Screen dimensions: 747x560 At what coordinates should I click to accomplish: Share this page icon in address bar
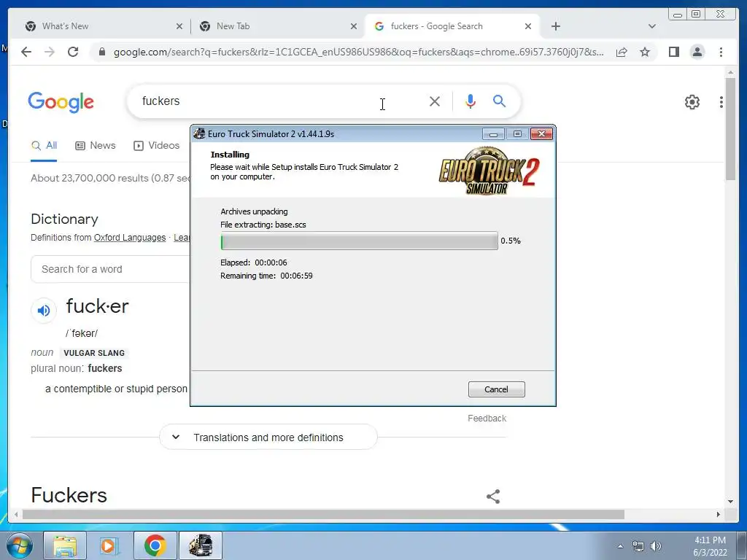click(622, 52)
